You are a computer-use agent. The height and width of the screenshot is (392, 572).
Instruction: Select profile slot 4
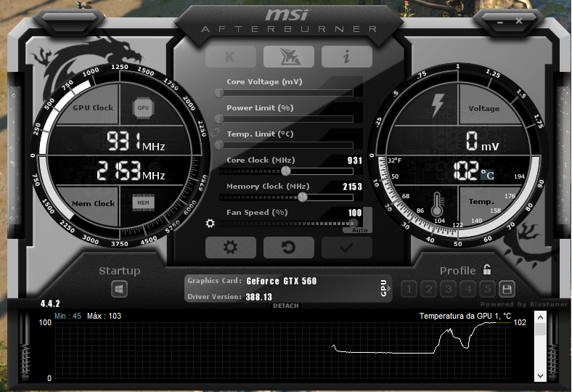468,290
